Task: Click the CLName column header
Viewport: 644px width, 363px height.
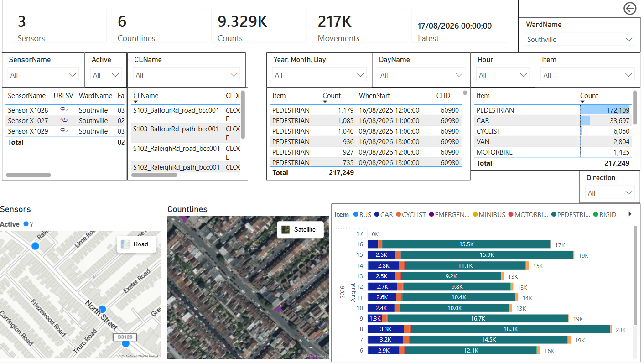Action: [x=146, y=96]
